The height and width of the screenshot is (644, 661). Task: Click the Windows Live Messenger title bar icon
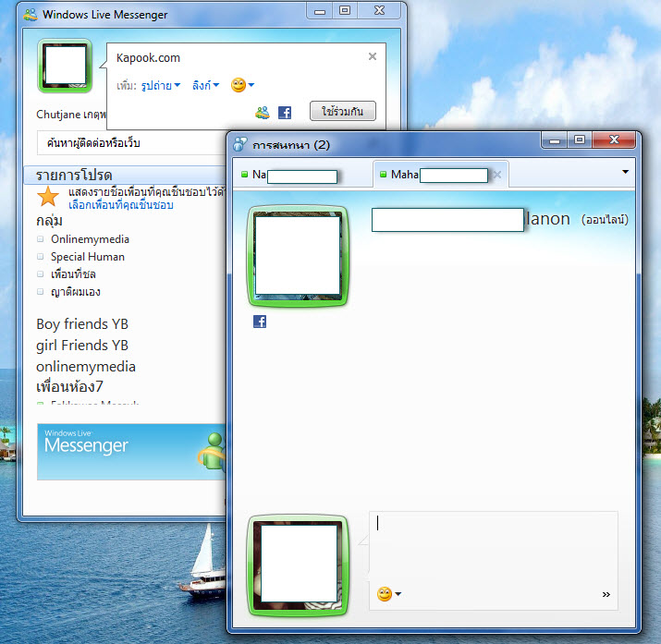[x=31, y=14]
